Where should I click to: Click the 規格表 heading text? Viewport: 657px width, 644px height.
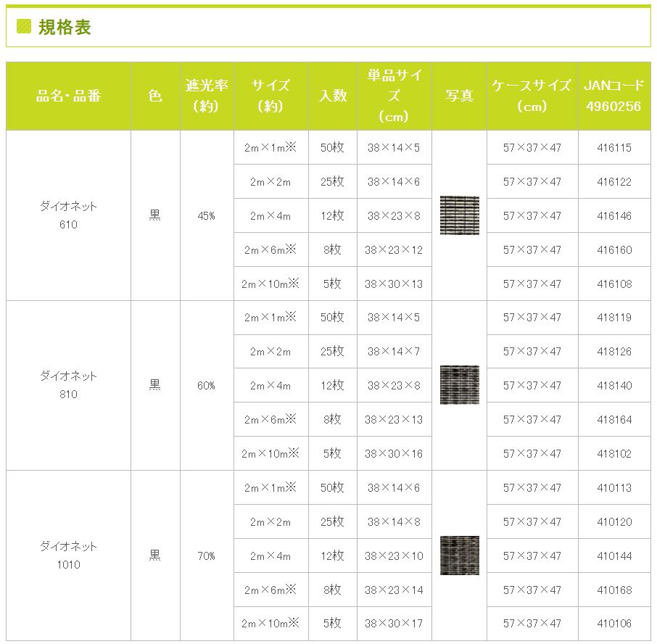coord(64,28)
